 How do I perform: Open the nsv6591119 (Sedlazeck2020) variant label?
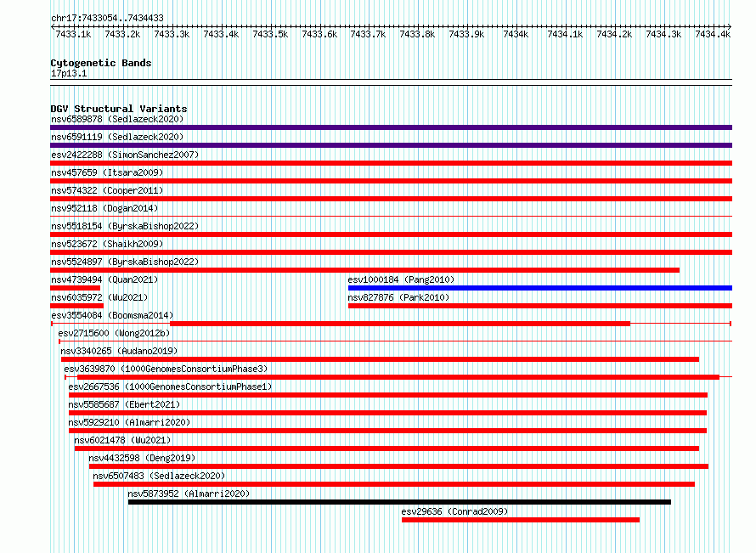tap(117, 137)
